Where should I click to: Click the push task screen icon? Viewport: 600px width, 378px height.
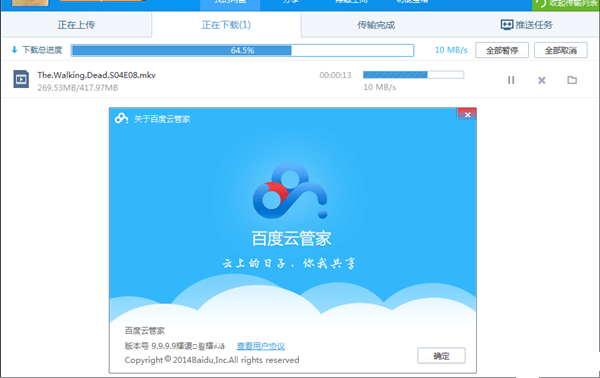(x=507, y=25)
